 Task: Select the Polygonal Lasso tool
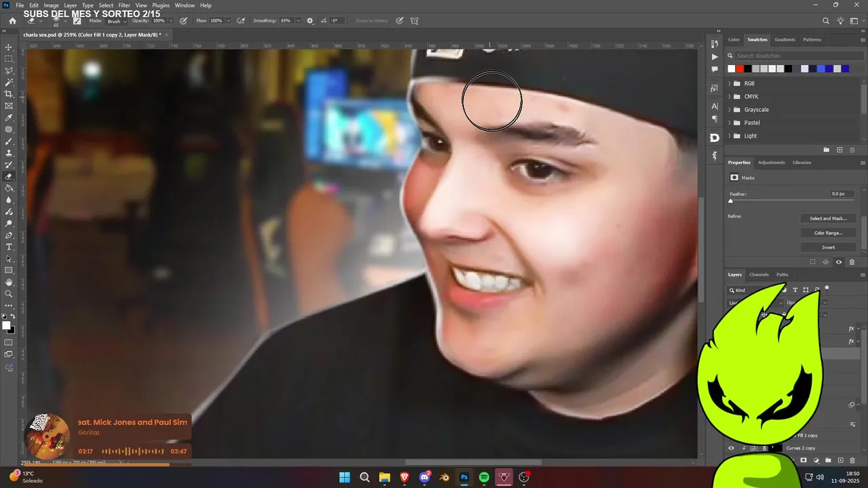click(x=9, y=70)
